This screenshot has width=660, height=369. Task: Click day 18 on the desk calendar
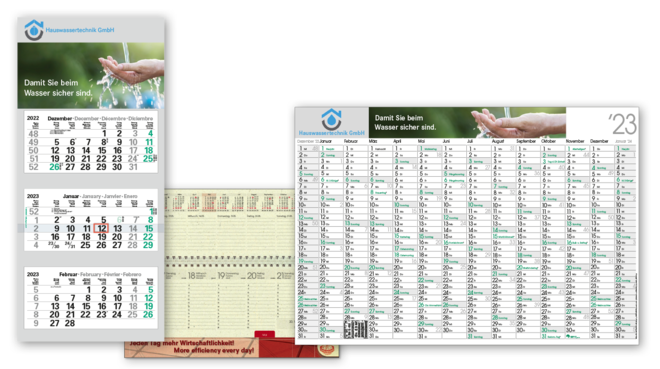(192, 276)
